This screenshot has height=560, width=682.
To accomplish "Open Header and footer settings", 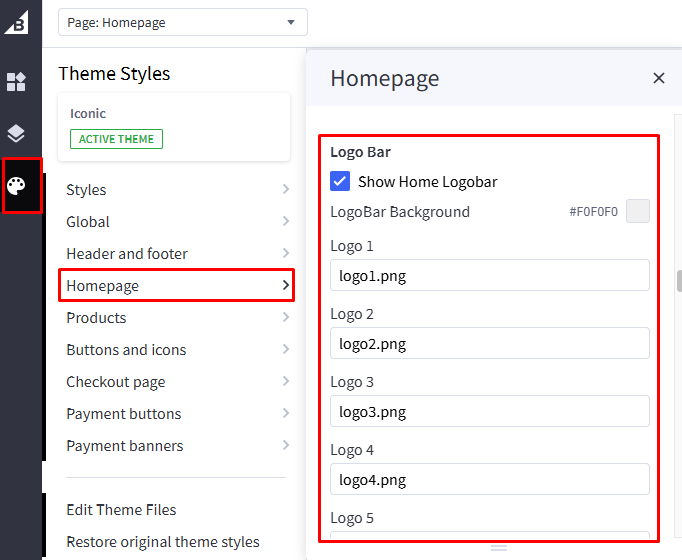I will pyautogui.click(x=177, y=254).
